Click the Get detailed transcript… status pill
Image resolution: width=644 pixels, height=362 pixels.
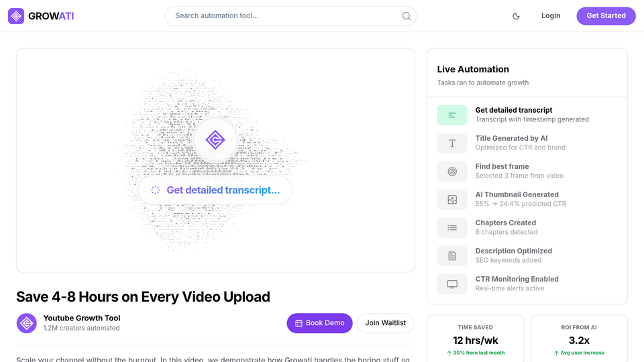(215, 190)
